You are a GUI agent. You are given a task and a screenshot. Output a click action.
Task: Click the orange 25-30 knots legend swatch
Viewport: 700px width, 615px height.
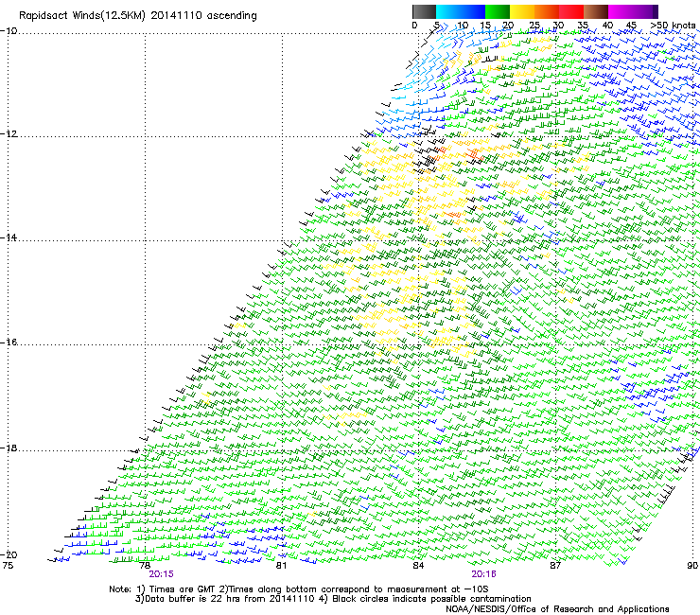point(547,11)
